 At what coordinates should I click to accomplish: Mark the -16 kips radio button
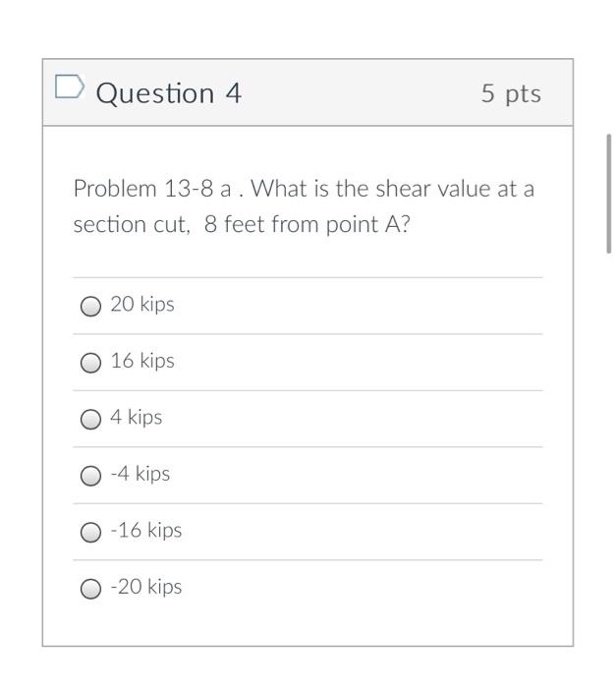[90, 532]
